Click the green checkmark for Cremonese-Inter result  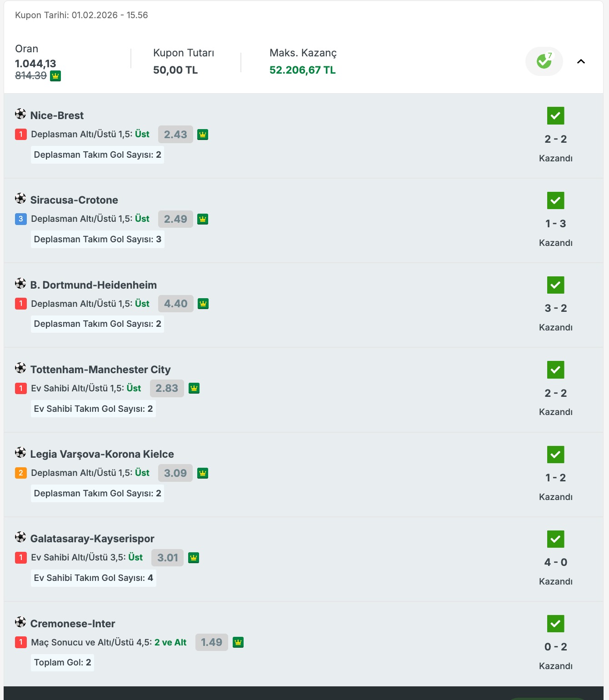click(x=555, y=624)
